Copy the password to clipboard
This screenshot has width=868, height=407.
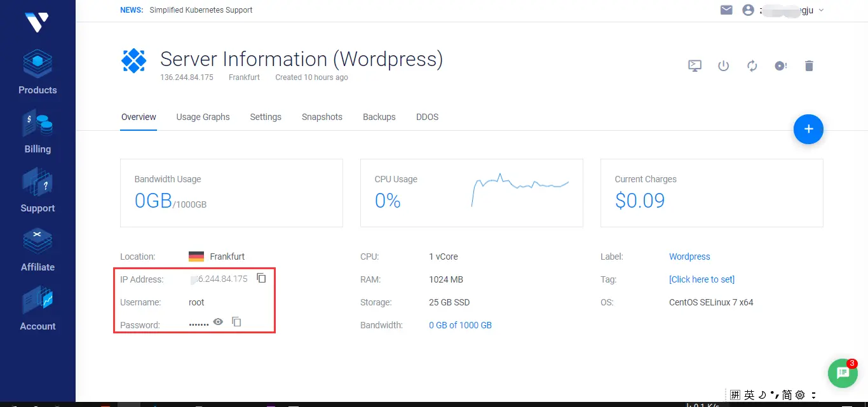(x=236, y=322)
